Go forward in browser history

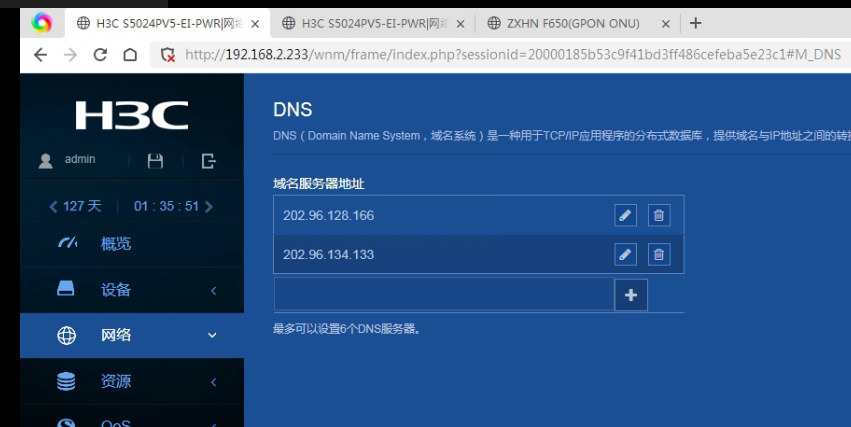(x=71, y=55)
